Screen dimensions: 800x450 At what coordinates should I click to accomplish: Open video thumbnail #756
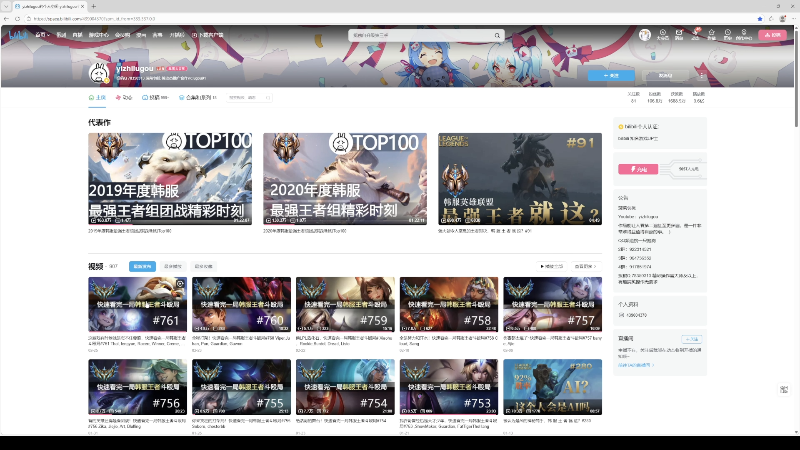(x=137, y=387)
